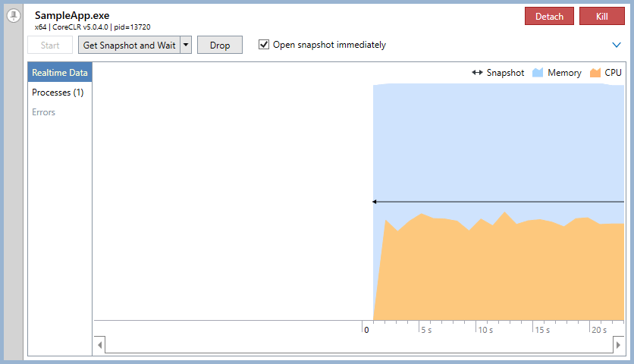The height and width of the screenshot is (364, 634).
Task: Click the Memory legend label
Action: 564,72
